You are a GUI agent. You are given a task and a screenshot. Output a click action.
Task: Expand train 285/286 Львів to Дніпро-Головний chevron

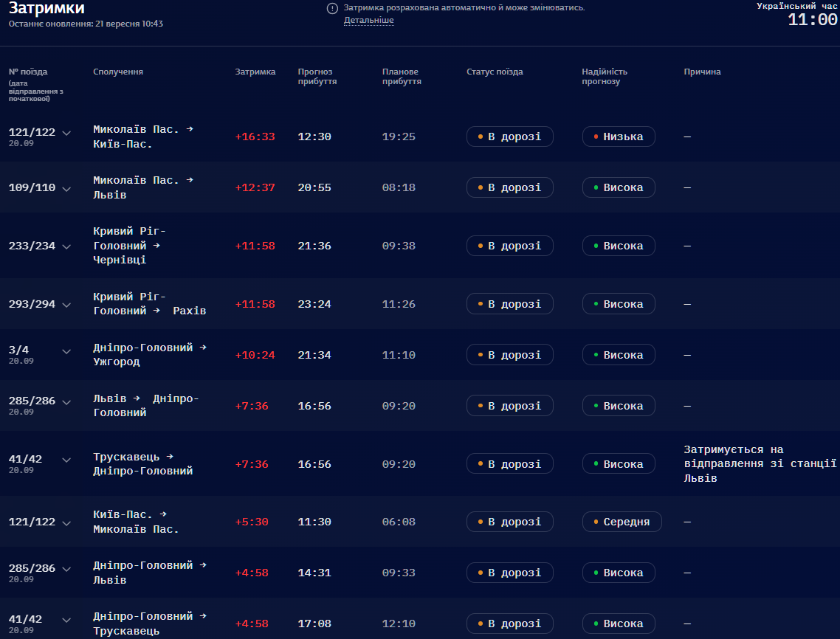coord(66,402)
